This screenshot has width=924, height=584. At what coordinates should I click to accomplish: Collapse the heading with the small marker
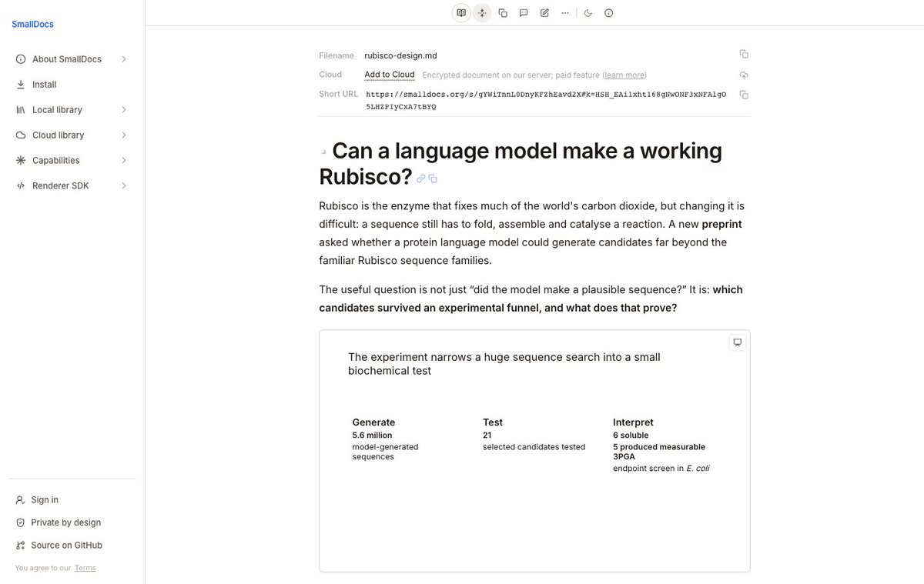coord(323,152)
